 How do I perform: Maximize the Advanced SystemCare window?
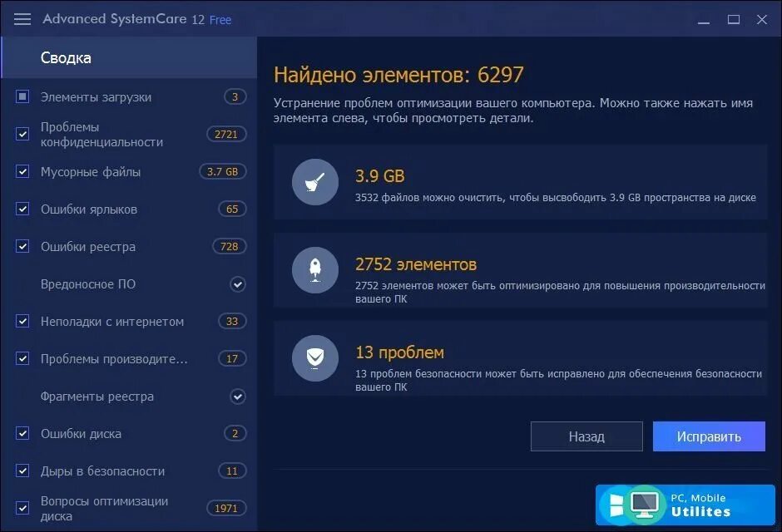[x=733, y=19]
